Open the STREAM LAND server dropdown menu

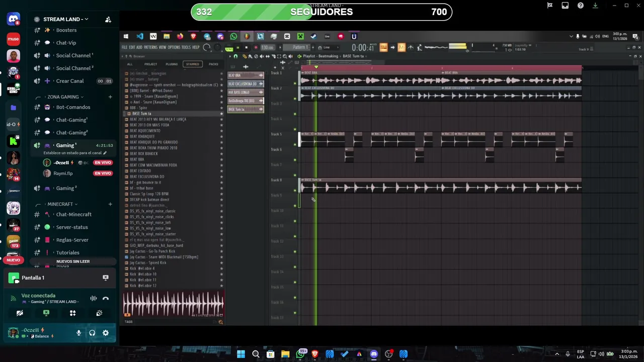[65, 19]
